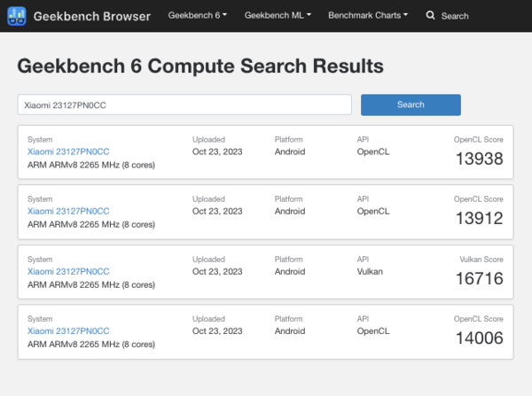This screenshot has height=396, width=532.
Task: Click the Geekbench Browser brand title
Action: [x=91, y=16]
